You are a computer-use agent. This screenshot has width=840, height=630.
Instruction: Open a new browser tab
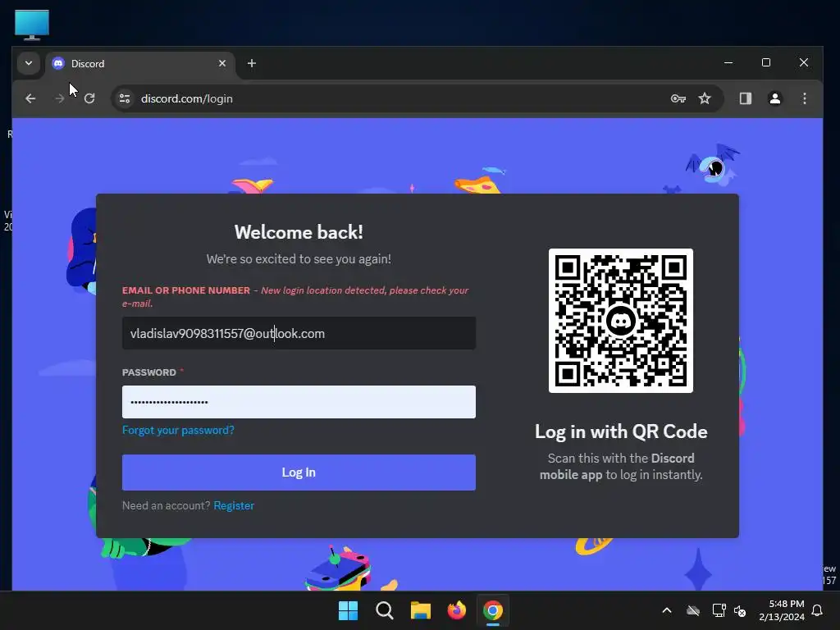point(251,63)
